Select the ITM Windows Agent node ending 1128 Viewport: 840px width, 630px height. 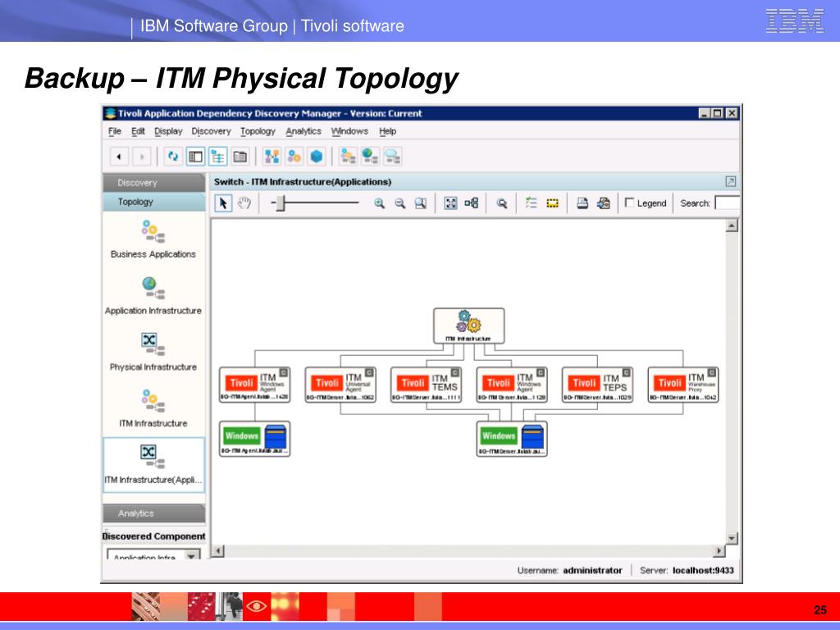(512, 385)
